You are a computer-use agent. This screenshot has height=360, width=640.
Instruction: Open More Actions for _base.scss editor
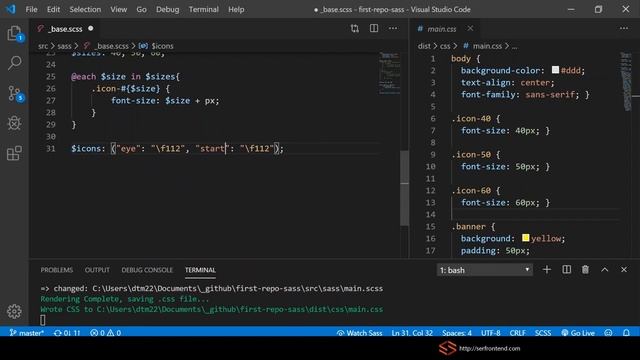click(x=393, y=28)
